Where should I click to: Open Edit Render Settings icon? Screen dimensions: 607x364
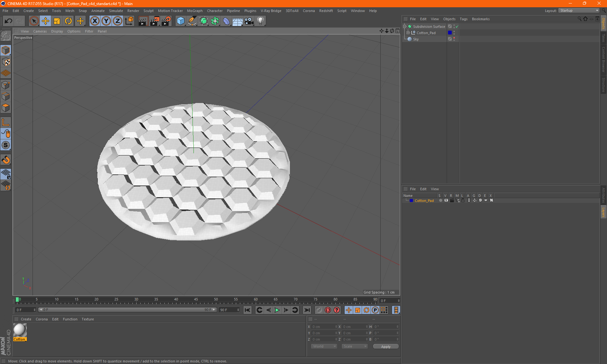click(x=166, y=21)
